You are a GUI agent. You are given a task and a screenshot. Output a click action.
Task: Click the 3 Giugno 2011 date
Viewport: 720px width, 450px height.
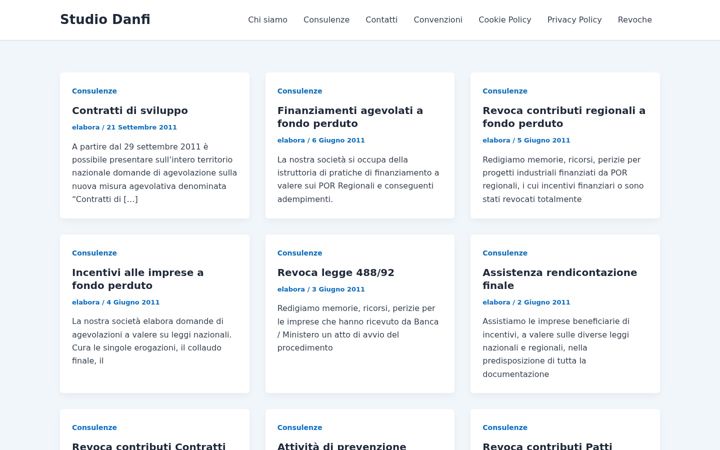click(x=338, y=289)
